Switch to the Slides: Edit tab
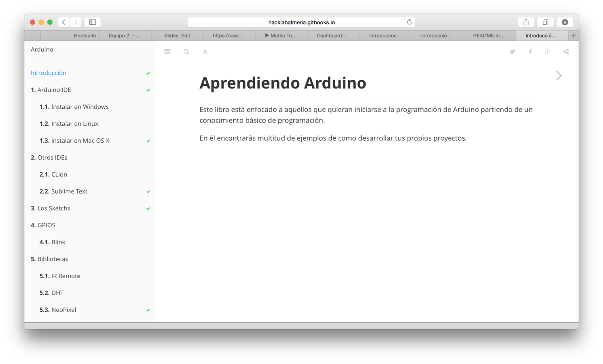Screen dimensions: 603x364 (177, 36)
